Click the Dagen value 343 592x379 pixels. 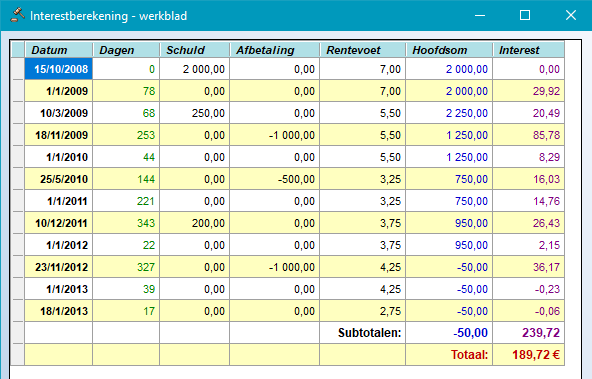pos(126,223)
